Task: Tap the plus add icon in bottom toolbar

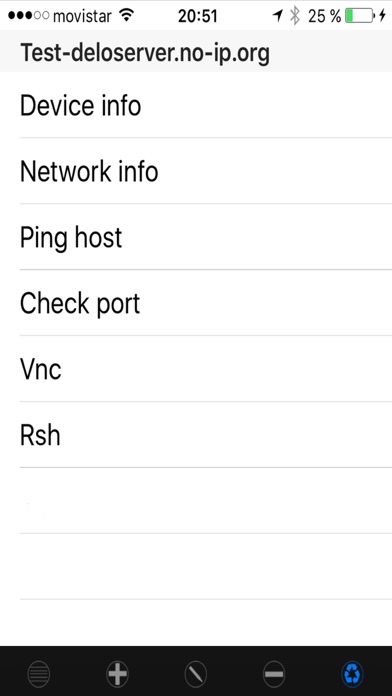Action: click(118, 674)
